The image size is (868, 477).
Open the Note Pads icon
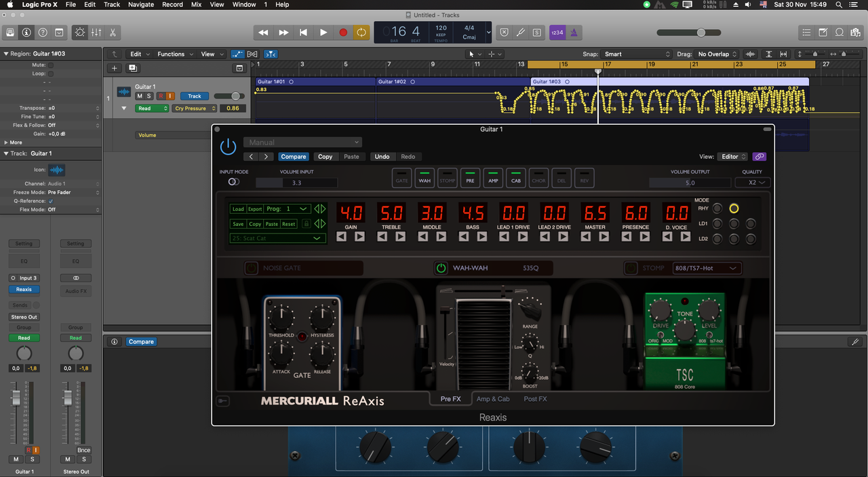coord(823,32)
